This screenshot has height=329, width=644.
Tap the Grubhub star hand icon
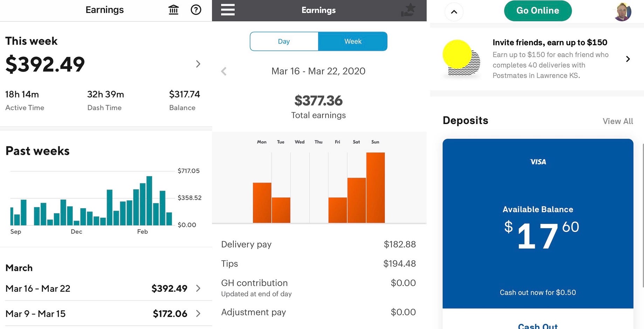coord(408,10)
